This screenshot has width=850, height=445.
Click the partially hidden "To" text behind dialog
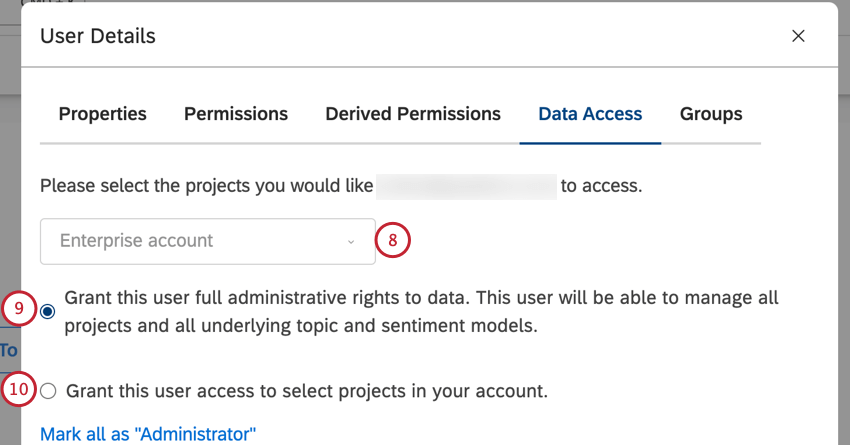pos(9,351)
